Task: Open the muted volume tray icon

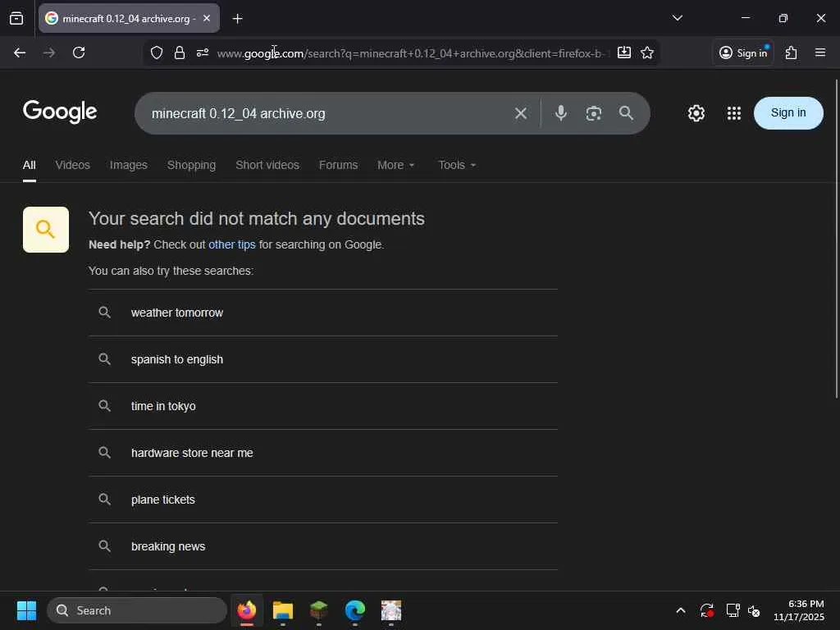Action: (x=755, y=610)
